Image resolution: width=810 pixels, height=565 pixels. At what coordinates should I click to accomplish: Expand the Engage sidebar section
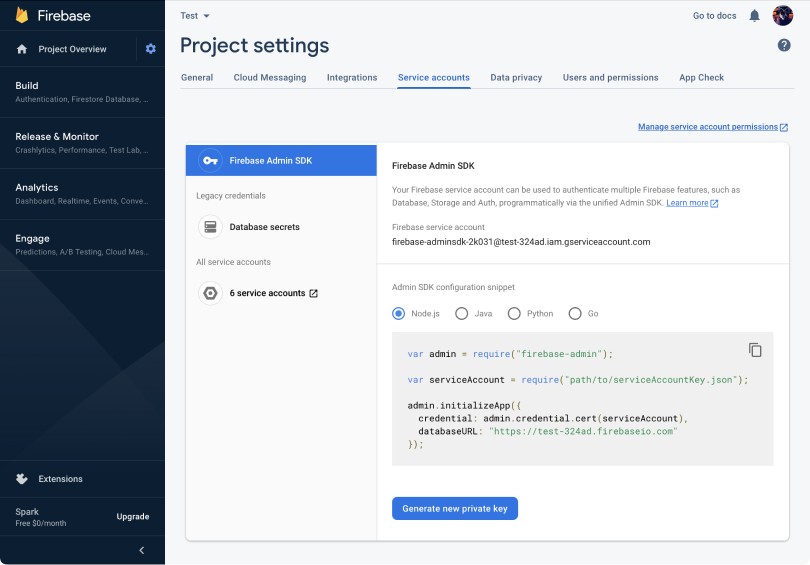(x=82, y=245)
